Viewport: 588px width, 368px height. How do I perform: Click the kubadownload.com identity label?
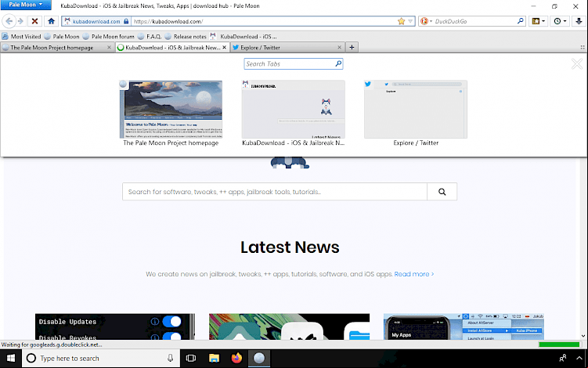coord(96,21)
